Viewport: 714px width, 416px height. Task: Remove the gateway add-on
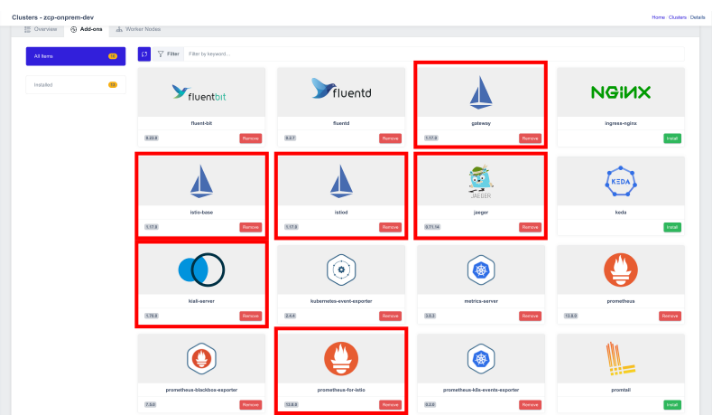(x=530, y=138)
